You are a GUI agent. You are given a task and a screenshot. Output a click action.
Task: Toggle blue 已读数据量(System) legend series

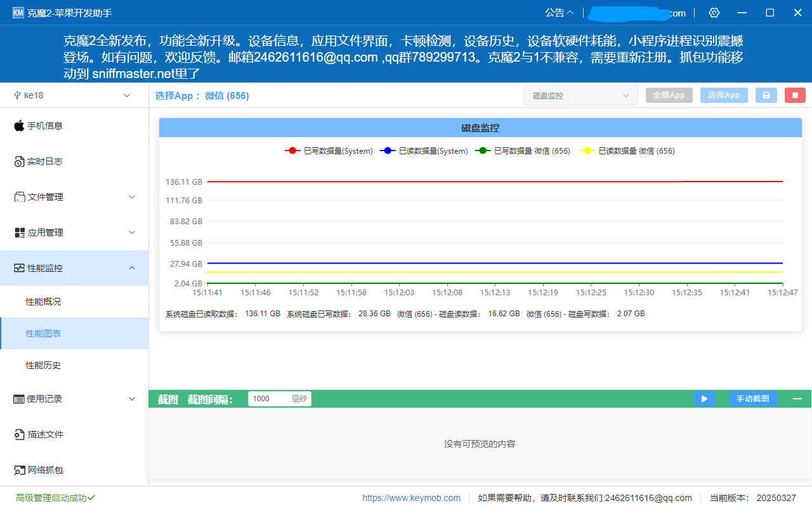424,151
